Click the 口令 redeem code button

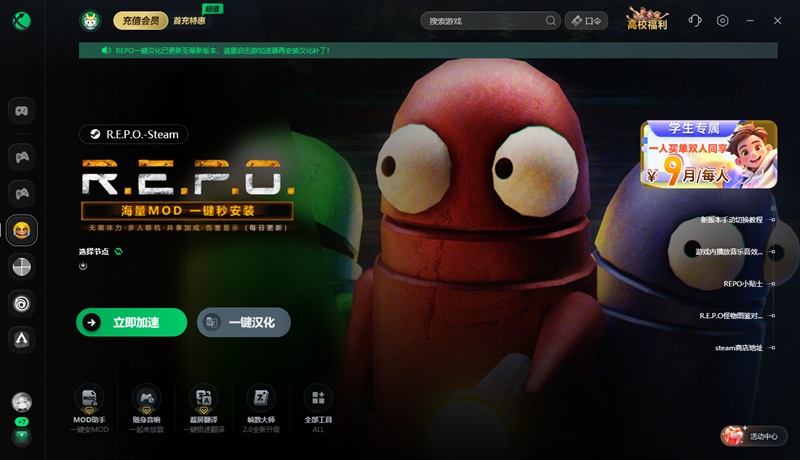[x=587, y=20]
